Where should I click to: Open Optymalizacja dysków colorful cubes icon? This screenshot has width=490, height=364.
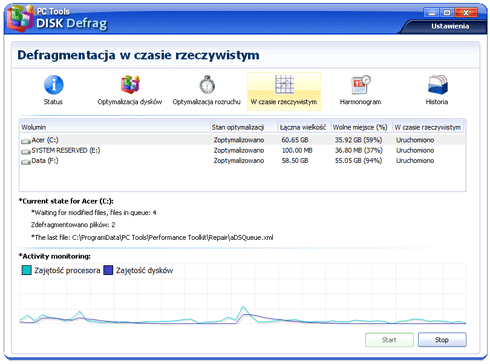pyautogui.click(x=130, y=84)
